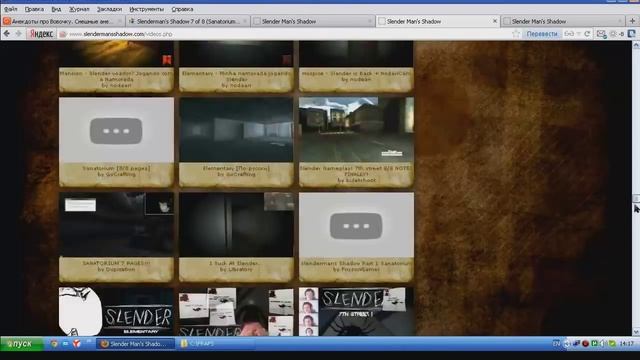Open the Вид menu

(56, 9)
